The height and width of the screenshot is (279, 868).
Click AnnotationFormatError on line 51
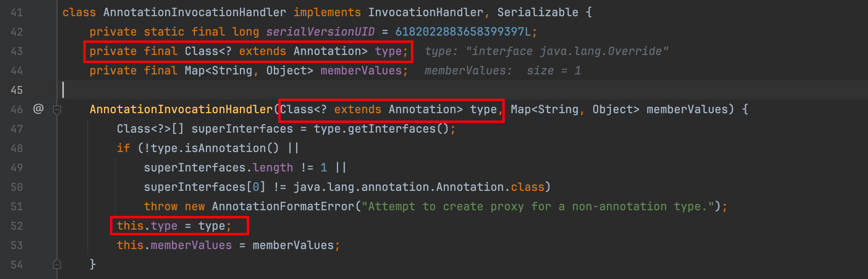tap(283, 207)
